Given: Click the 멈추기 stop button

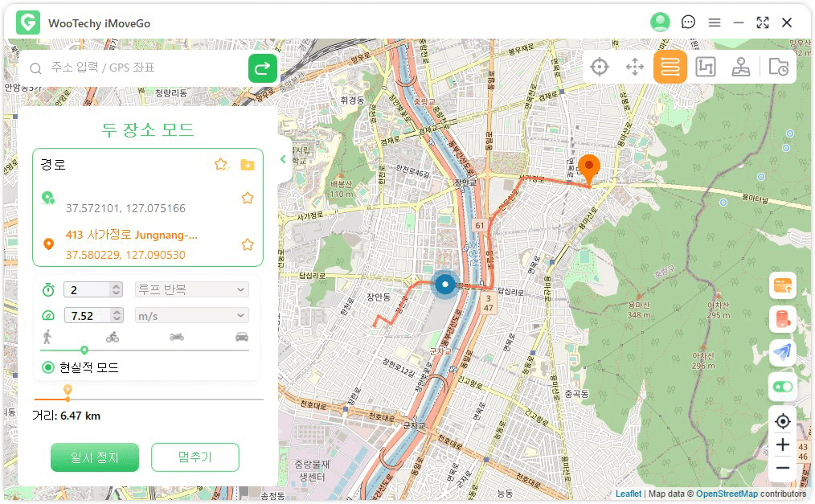Looking at the screenshot, I should (x=195, y=457).
